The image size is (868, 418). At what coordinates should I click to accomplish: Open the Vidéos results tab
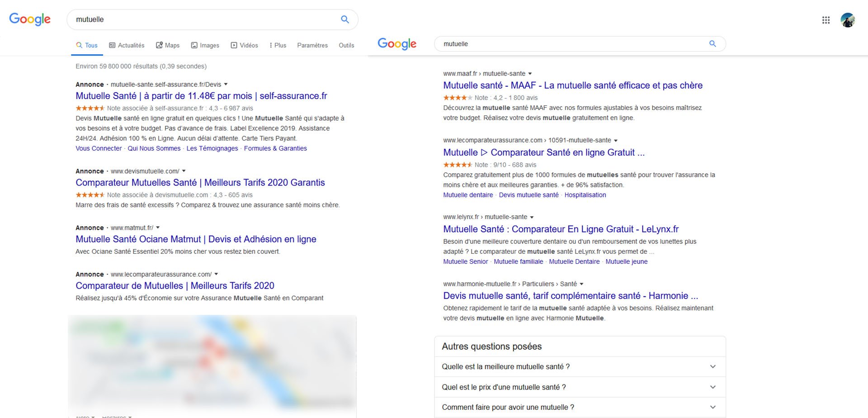(x=244, y=45)
